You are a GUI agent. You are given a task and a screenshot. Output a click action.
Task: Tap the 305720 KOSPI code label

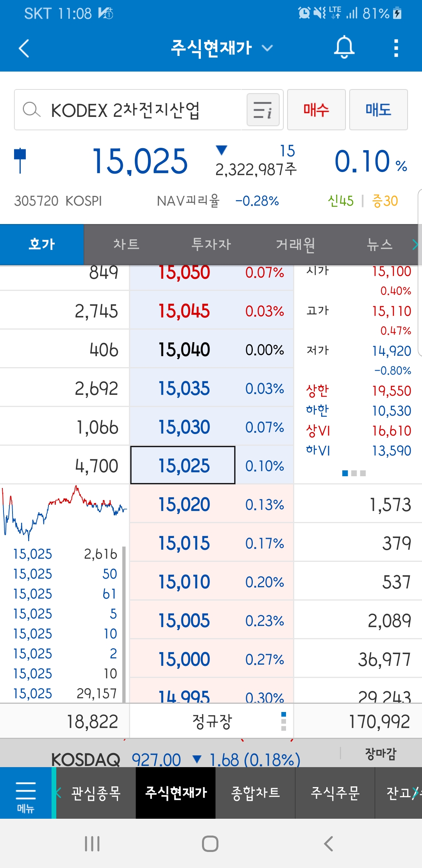58,201
